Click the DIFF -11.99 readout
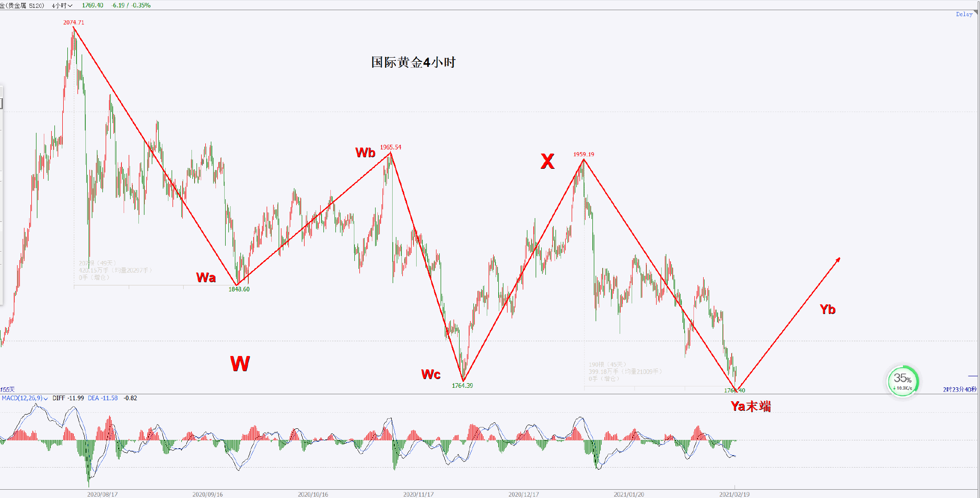 pos(68,398)
